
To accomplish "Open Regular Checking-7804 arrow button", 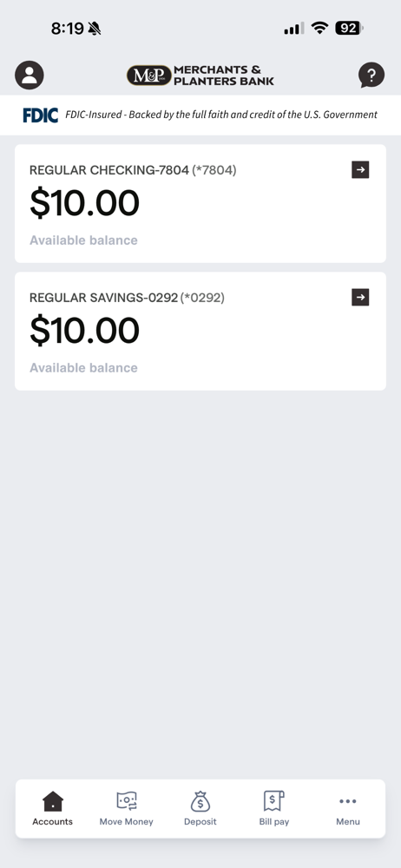I will pos(360,170).
